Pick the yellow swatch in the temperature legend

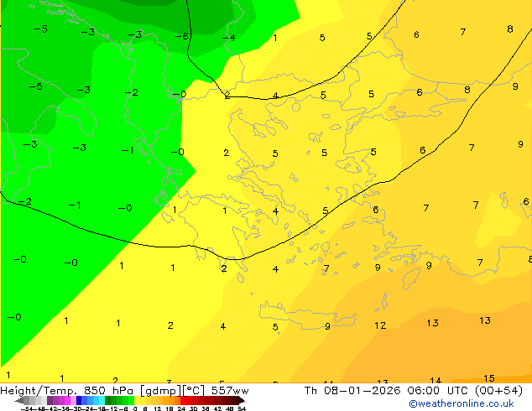(137, 401)
